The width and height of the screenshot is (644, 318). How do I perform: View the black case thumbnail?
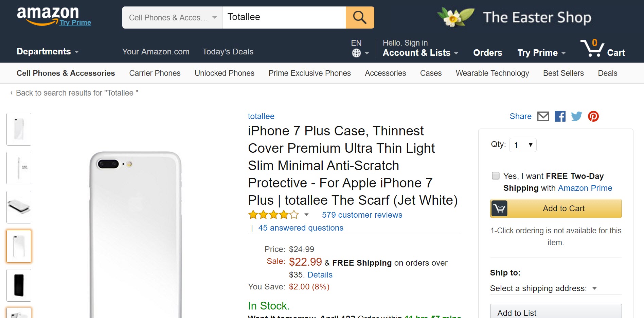coord(19,285)
